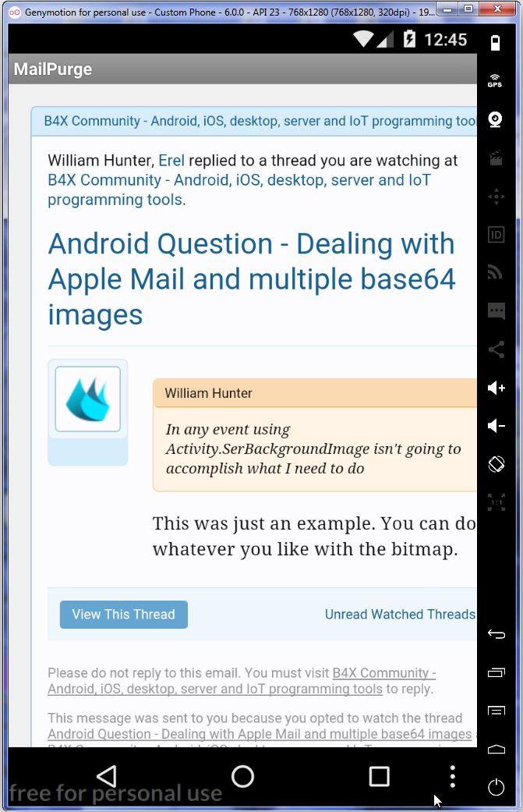Click Genymotion sidebar recent apps icon
The image size is (523, 812).
496,672
